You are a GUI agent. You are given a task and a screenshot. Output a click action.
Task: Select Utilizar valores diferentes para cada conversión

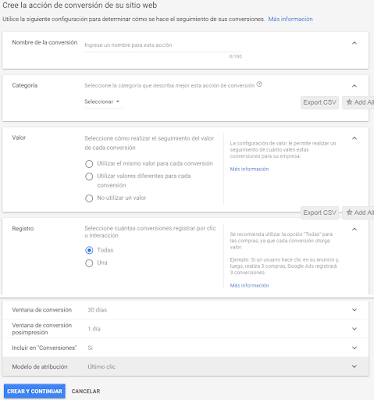click(x=89, y=176)
